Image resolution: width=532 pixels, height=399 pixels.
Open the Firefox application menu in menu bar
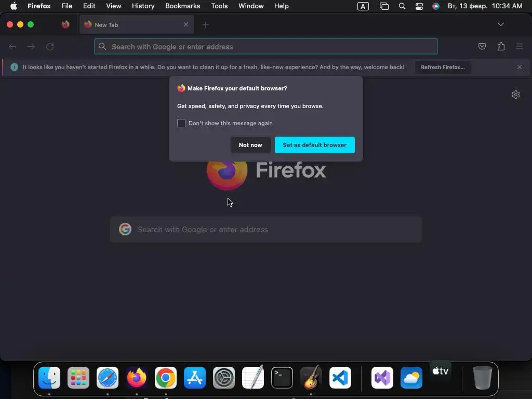pyautogui.click(x=39, y=6)
